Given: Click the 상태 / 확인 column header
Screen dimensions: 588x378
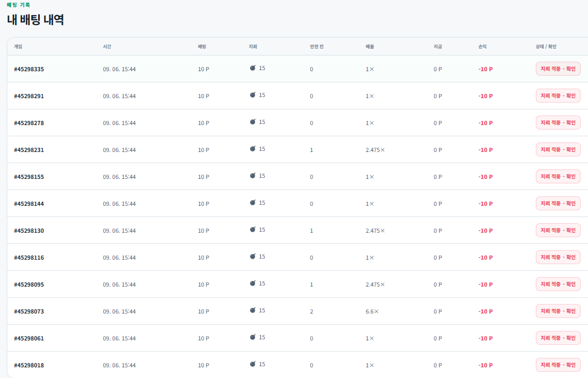Looking at the screenshot, I should tap(546, 47).
